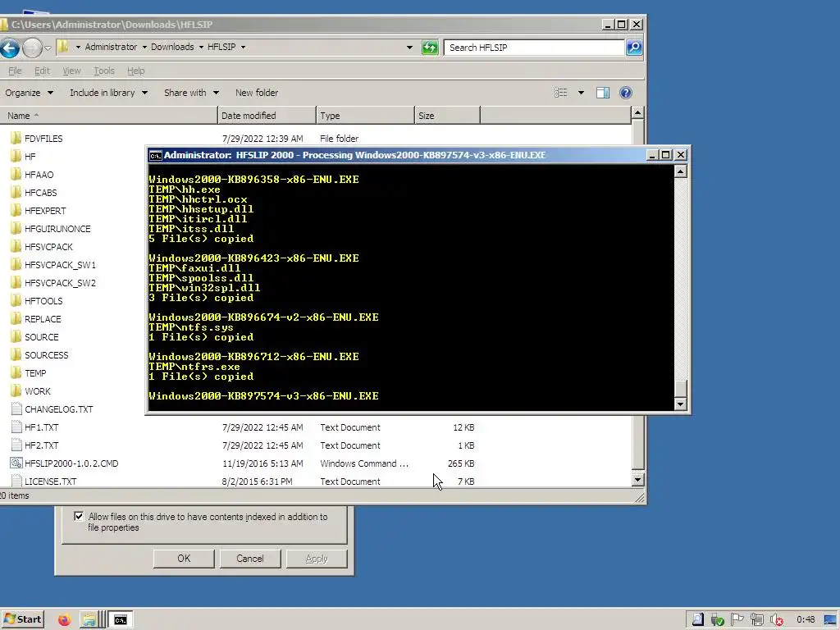Click the Explorer forward arrow button
This screenshot has width=840, height=630.
click(x=32, y=48)
